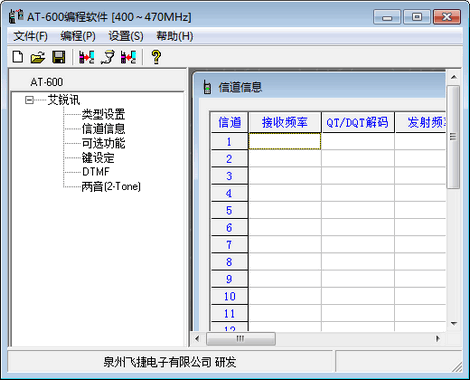Click 信道信息 panel header text
470x380 pixels.
pos(240,87)
